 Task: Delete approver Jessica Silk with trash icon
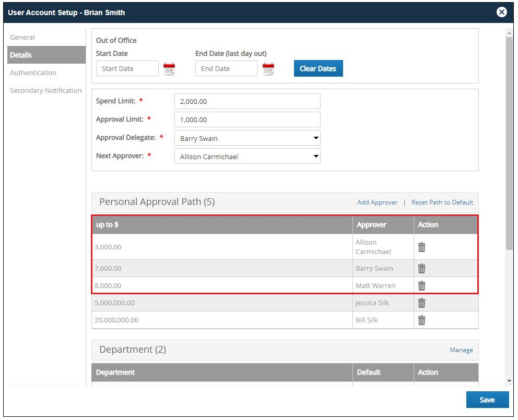tap(421, 303)
